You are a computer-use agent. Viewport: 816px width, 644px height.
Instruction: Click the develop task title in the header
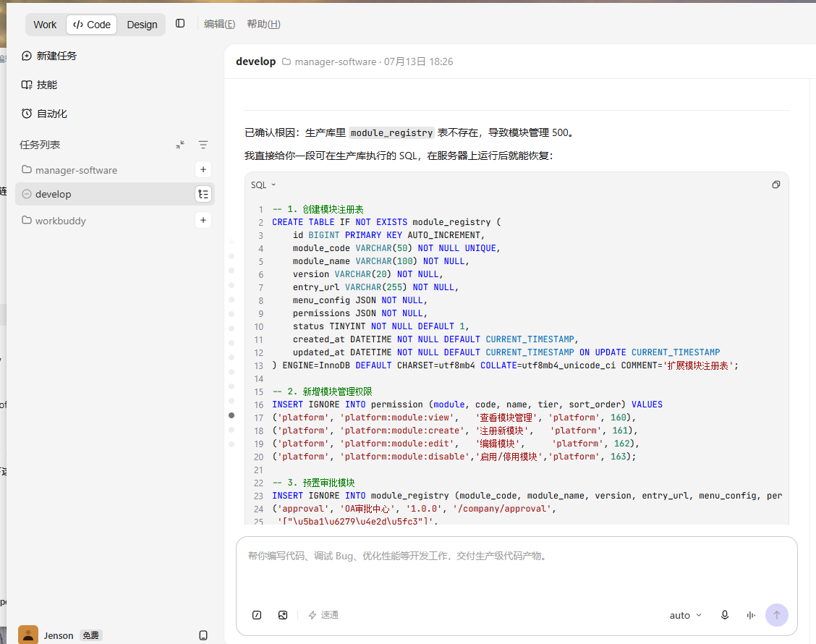tap(255, 62)
